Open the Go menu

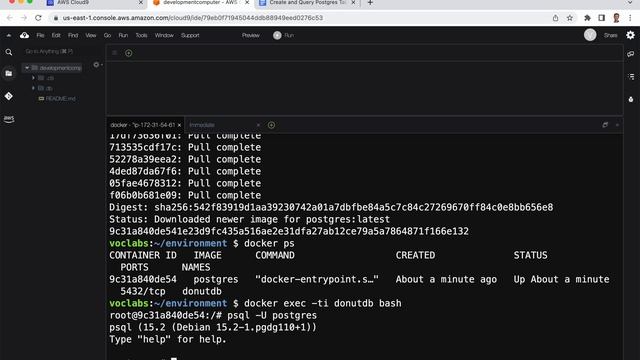point(107,36)
